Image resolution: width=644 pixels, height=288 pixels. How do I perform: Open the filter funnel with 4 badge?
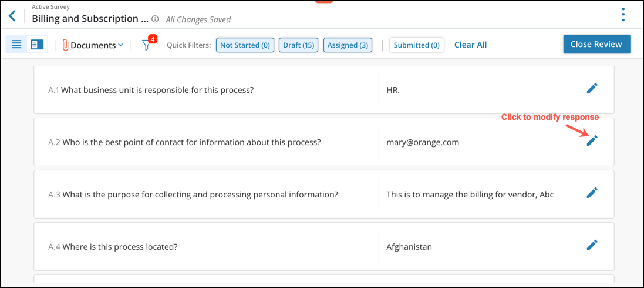(x=147, y=45)
